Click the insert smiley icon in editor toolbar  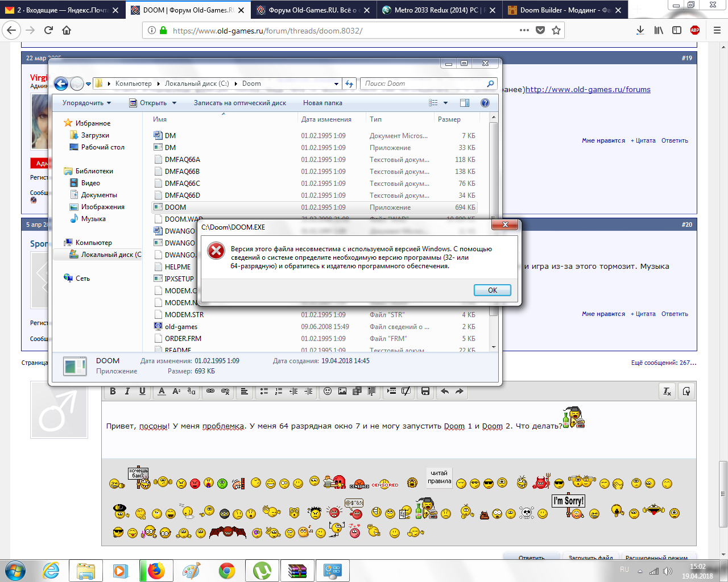328,391
